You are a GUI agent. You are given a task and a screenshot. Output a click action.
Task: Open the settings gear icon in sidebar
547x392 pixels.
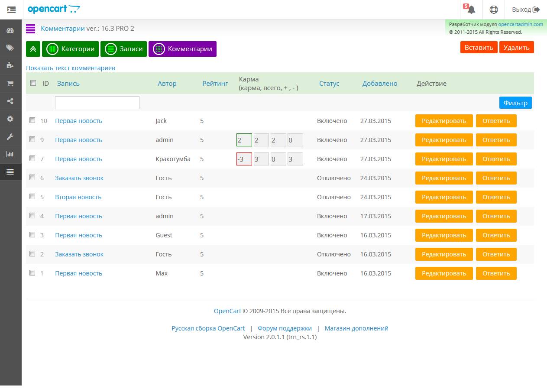tap(10, 119)
